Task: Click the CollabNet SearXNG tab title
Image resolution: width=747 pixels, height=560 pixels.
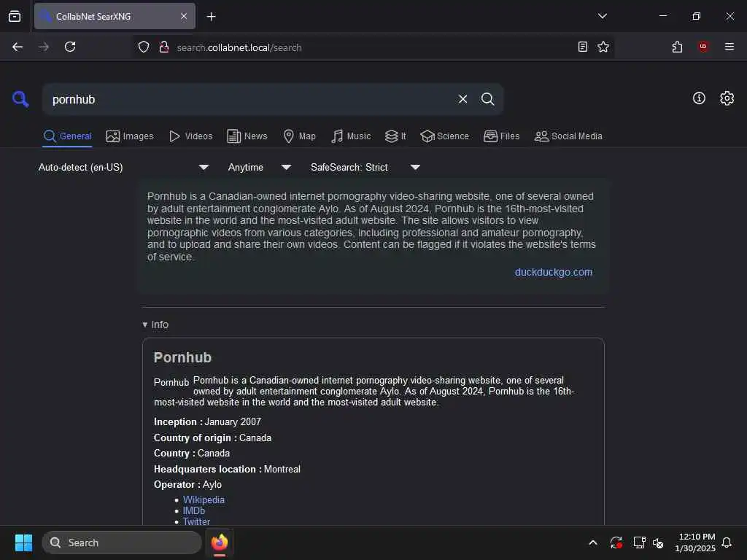Action: [93, 17]
